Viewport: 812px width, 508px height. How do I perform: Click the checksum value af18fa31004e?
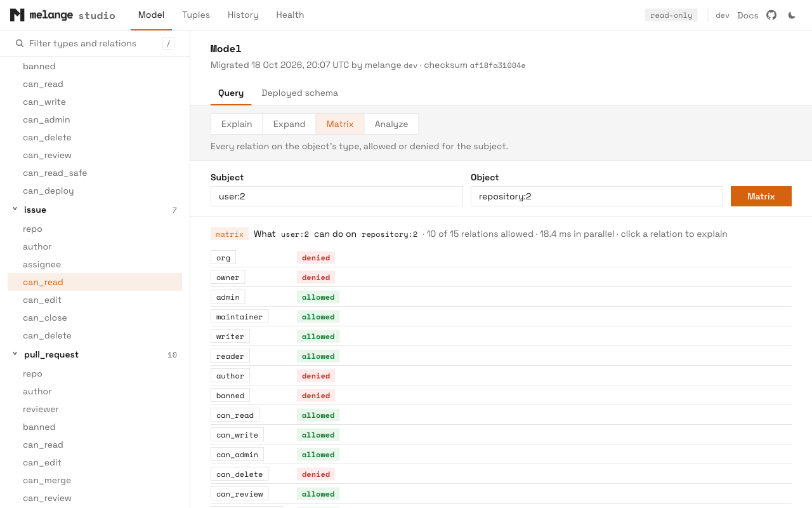[x=498, y=65]
